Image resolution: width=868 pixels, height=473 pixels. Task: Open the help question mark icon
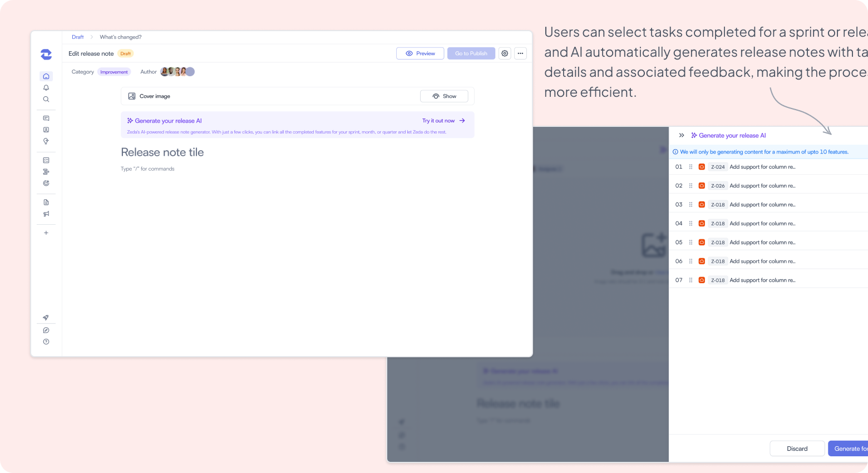pos(46,342)
